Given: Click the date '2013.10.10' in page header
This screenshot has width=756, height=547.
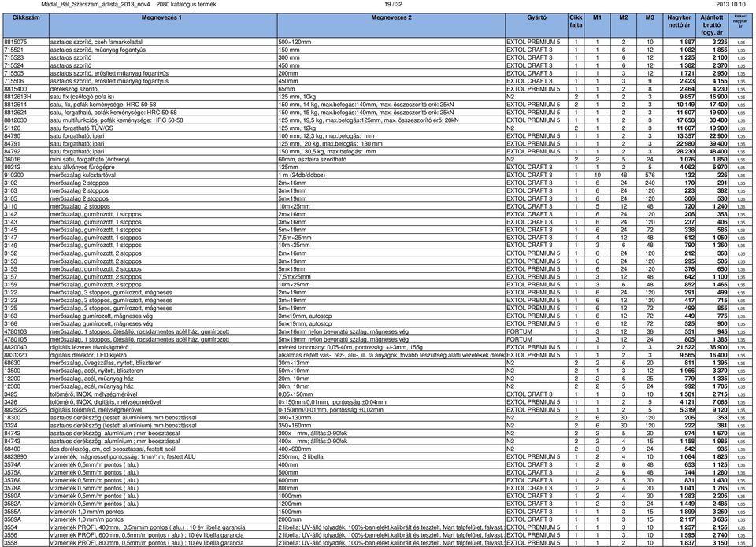Looking at the screenshot, I should click(731, 5).
